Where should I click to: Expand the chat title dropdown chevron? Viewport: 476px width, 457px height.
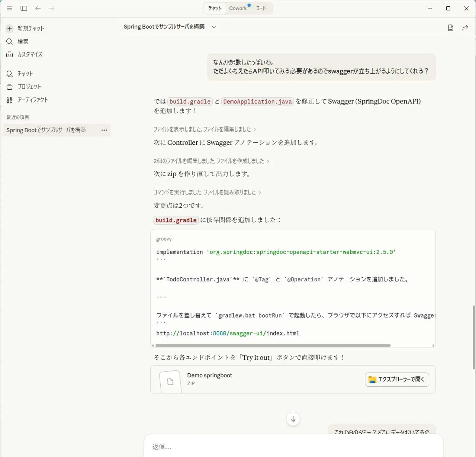[214, 27]
